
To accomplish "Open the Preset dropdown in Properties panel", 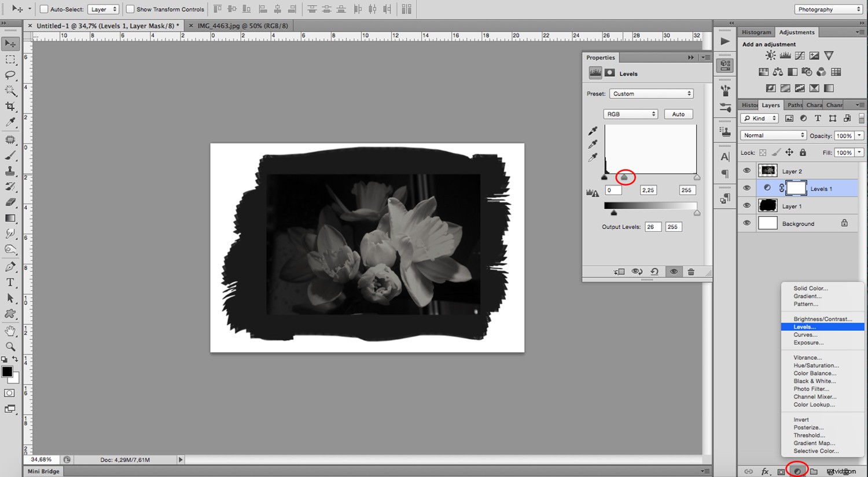I will click(x=651, y=93).
